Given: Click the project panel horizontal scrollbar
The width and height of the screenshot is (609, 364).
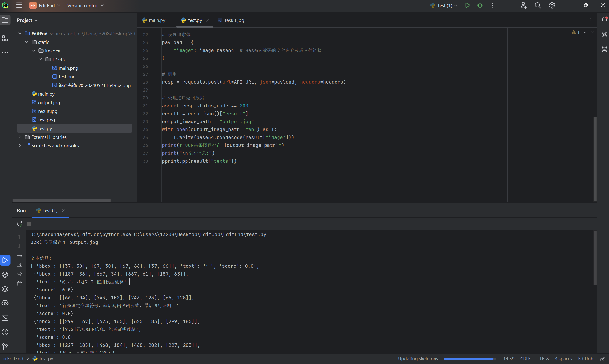Looking at the screenshot, I should 62,201.
